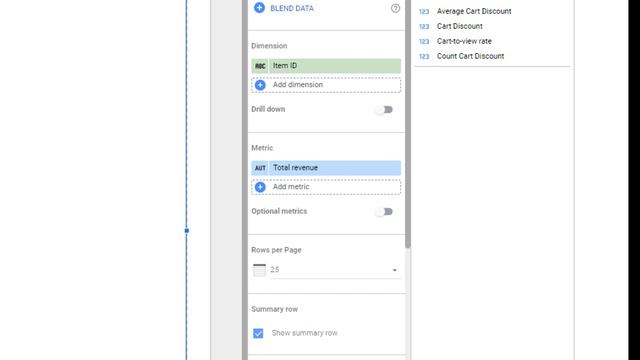Click the Add metric field
Image resolution: width=640 pixels, height=360 pixels.
click(x=326, y=187)
